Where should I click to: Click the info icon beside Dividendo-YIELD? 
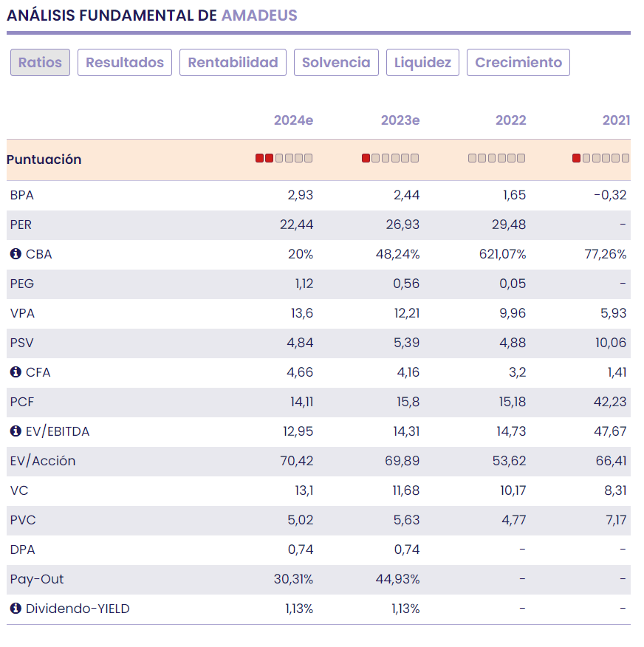tap(16, 609)
